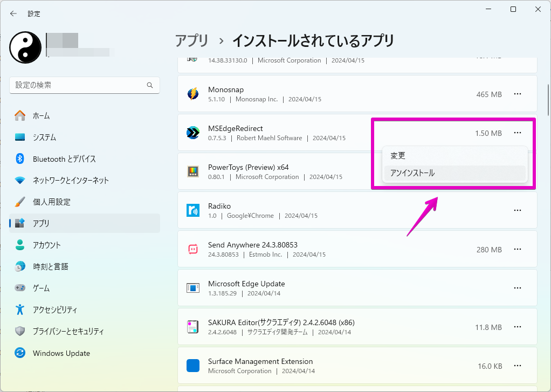Choose 変更 in the context menu
The image size is (551, 392).
(455, 156)
